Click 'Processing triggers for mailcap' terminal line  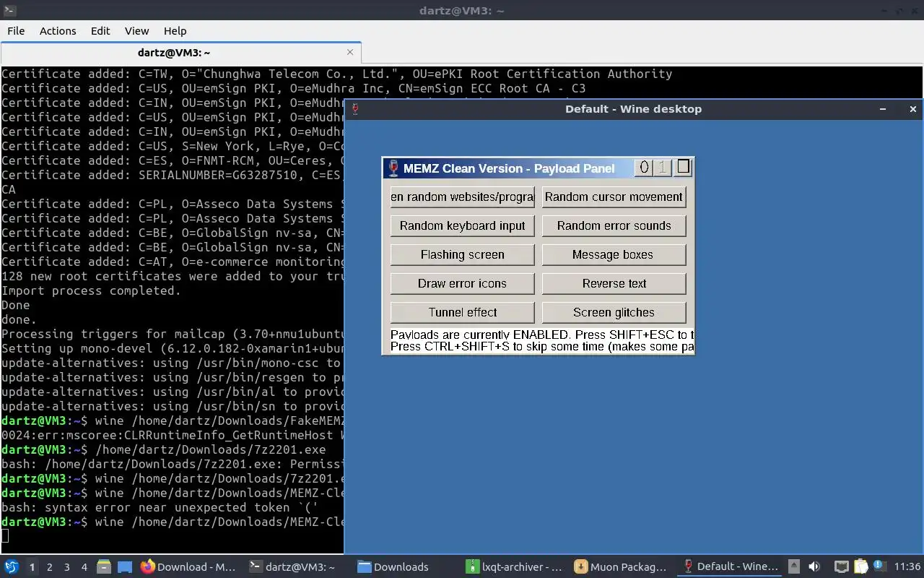pos(172,334)
